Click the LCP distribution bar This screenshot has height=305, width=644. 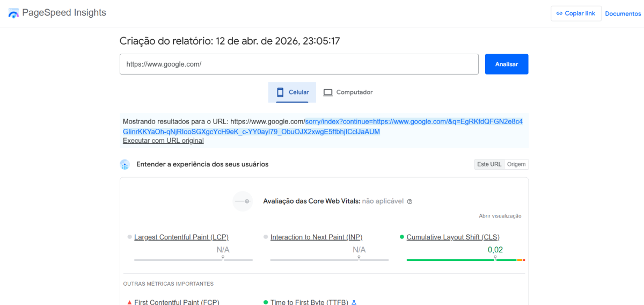click(x=193, y=260)
